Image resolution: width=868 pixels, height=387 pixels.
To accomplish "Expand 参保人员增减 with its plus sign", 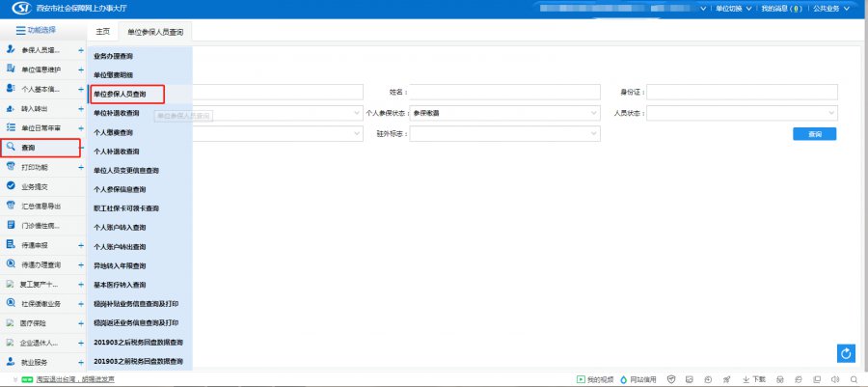I will tap(80, 49).
